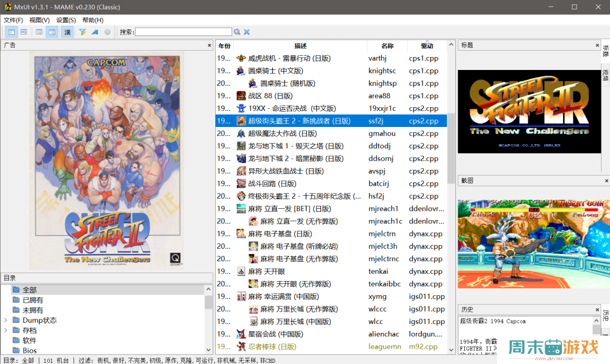Expand the 存档 folder tree node
The width and height of the screenshot is (610, 364).
pos(6,331)
